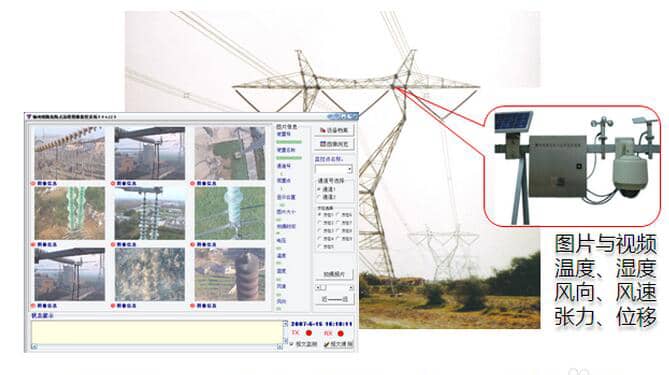Viewport: 669px width, 375px height.
Task: Open the center twin-insulator thumbnail image
Action: point(150,213)
